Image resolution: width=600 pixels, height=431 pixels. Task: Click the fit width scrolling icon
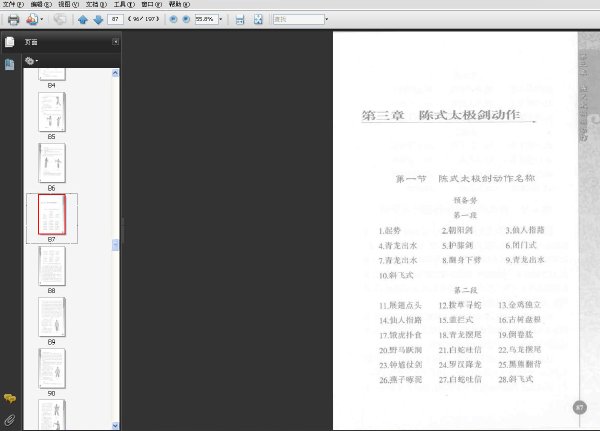240,19
